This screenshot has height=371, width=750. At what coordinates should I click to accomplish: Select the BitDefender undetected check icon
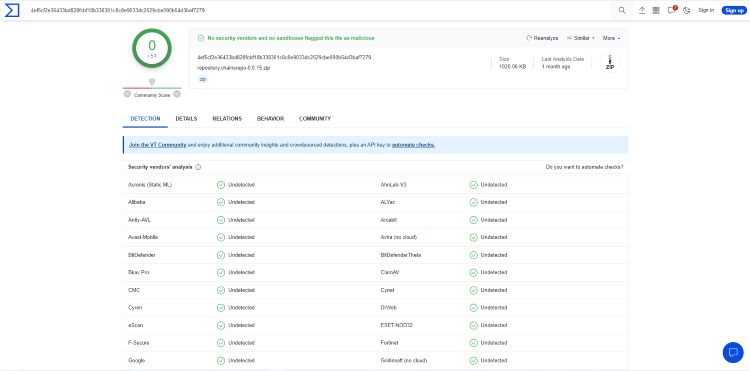[221, 255]
